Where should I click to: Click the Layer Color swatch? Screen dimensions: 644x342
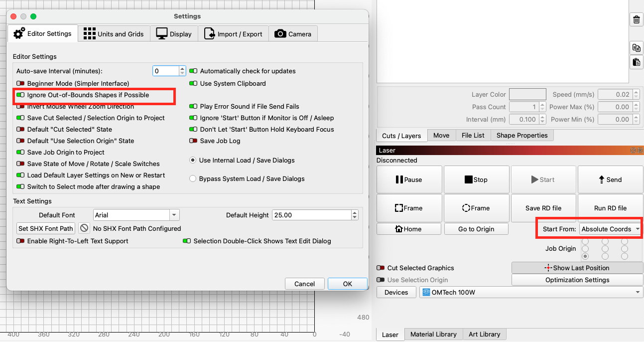coord(527,94)
